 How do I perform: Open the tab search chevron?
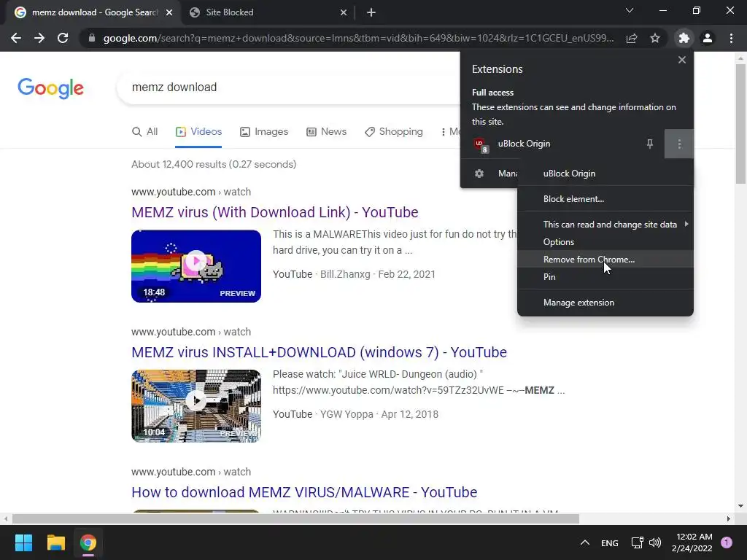[x=630, y=10]
